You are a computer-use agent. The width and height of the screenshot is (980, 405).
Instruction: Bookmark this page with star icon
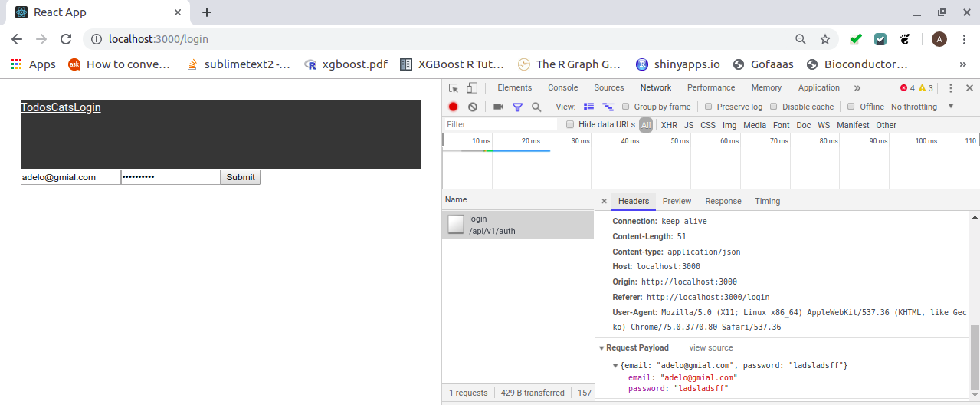click(x=825, y=39)
